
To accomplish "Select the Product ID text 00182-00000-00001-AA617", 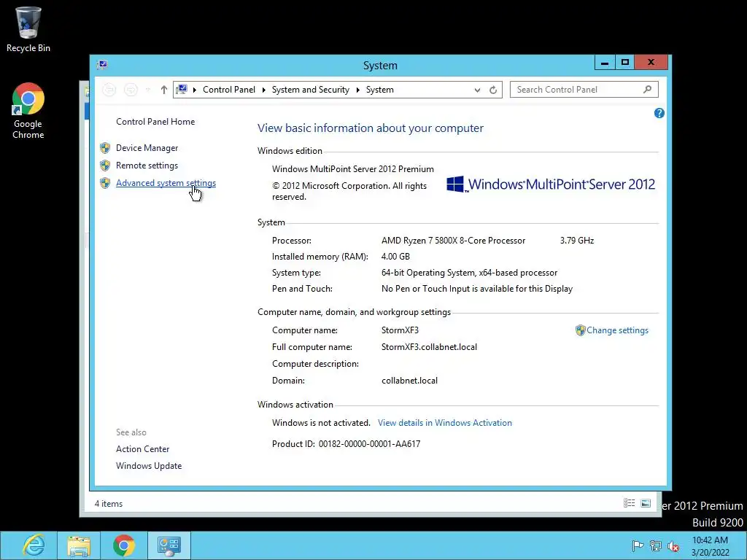I will point(369,444).
